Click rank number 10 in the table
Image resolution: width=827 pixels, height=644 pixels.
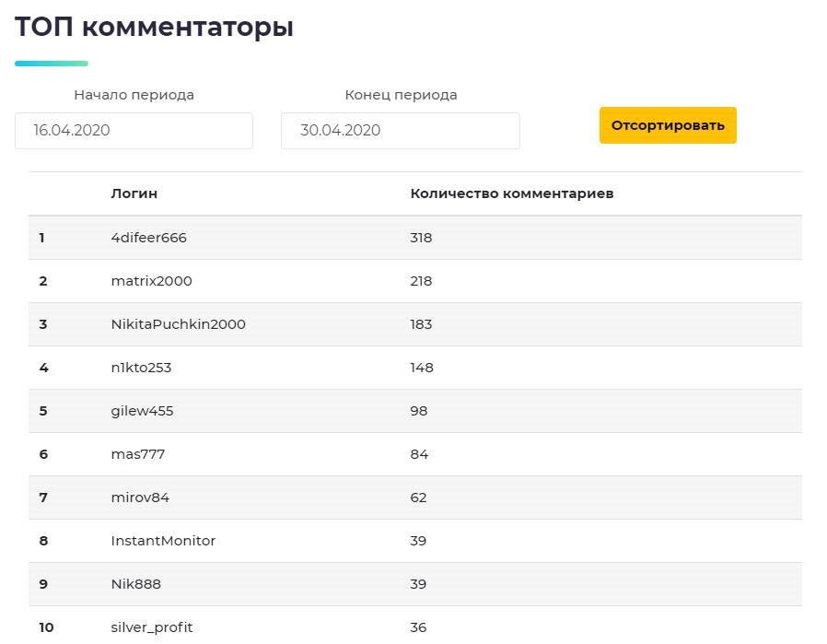pyautogui.click(x=46, y=627)
